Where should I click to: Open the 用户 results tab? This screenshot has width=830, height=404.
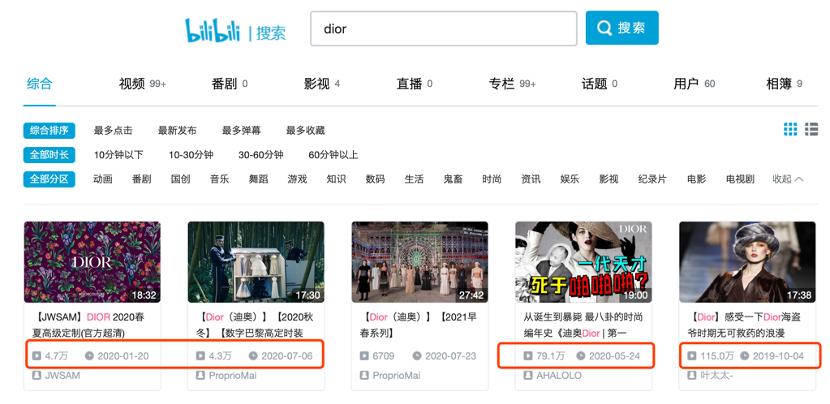[694, 84]
